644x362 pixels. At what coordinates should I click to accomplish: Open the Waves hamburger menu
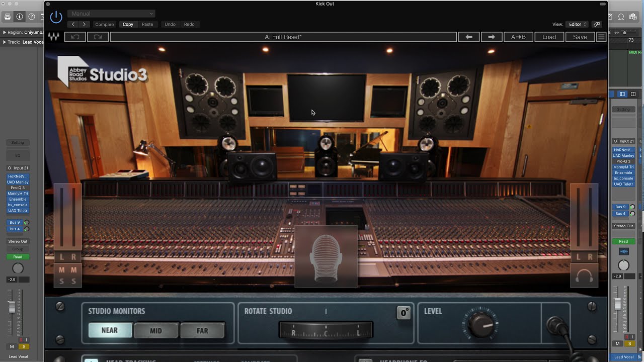(x=601, y=37)
